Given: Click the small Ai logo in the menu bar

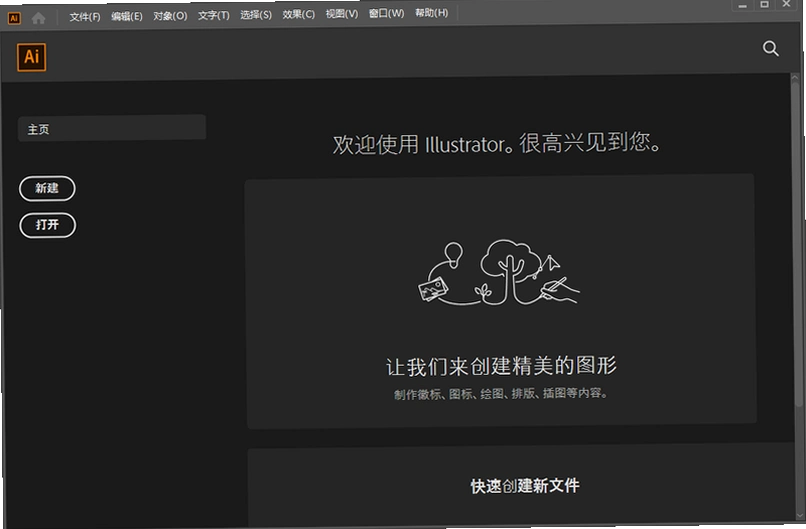Looking at the screenshot, I should 14,19.
